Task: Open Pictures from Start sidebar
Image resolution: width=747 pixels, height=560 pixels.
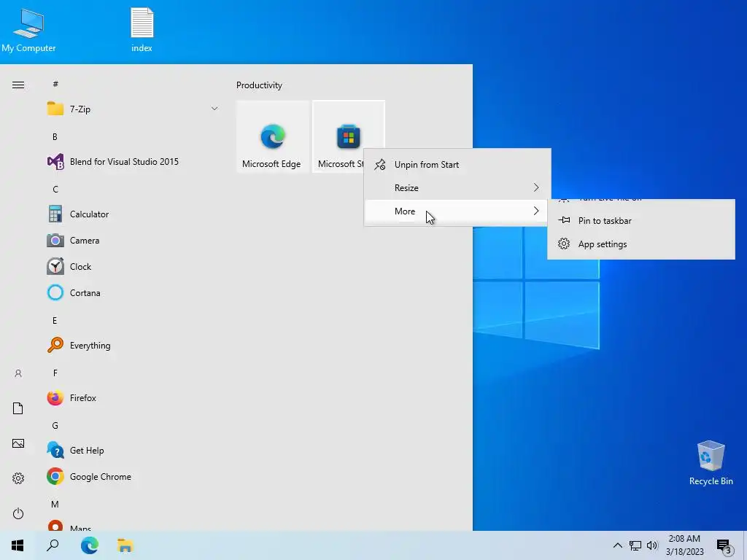Action: click(18, 443)
